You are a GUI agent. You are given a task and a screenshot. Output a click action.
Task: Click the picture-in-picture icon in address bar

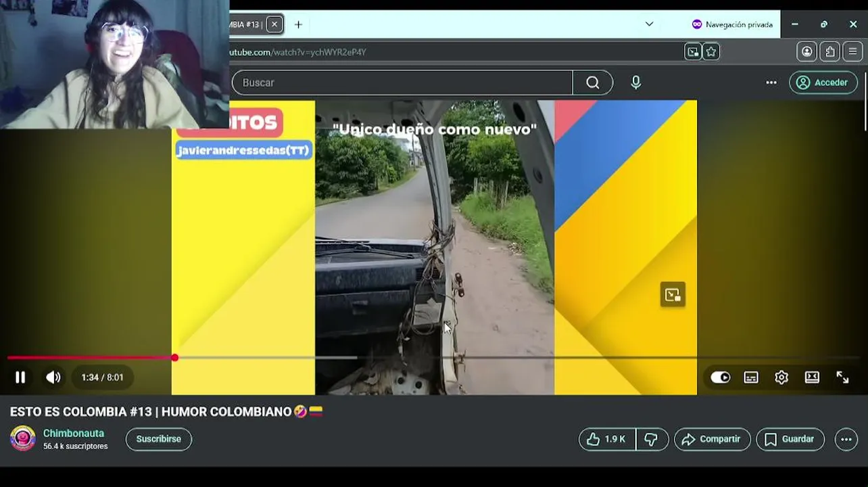pyautogui.click(x=693, y=51)
